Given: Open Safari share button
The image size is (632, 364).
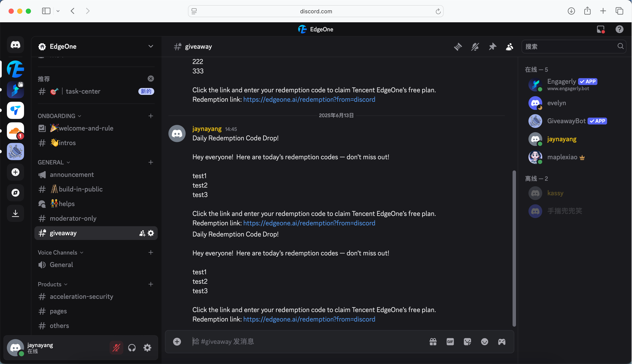Looking at the screenshot, I should click(587, 11).
